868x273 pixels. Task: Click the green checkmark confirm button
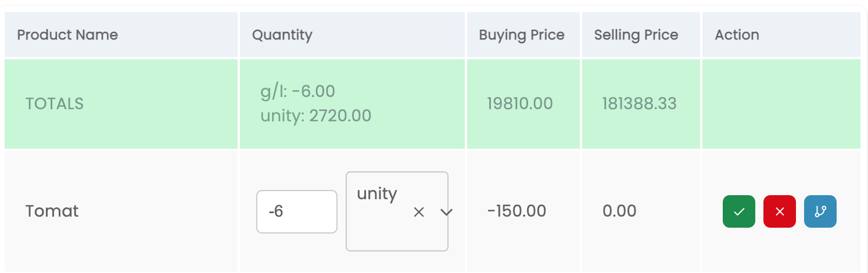(738, 211)
